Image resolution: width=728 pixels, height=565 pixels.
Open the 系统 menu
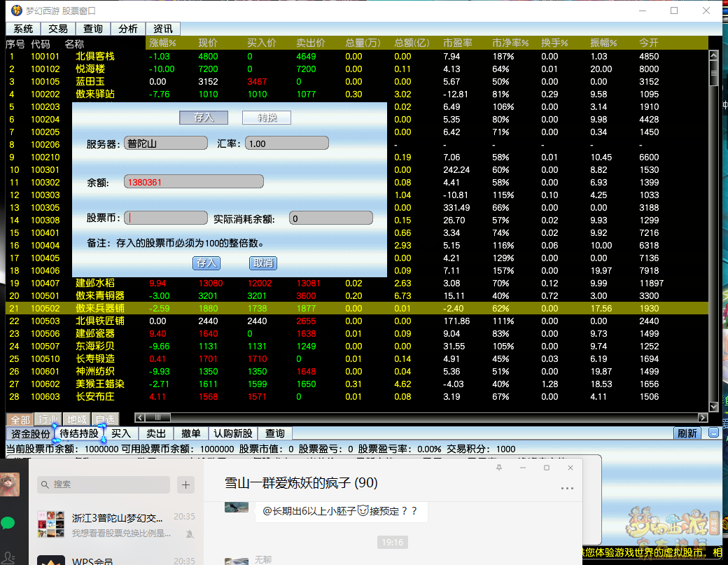[x=23, y=29]
